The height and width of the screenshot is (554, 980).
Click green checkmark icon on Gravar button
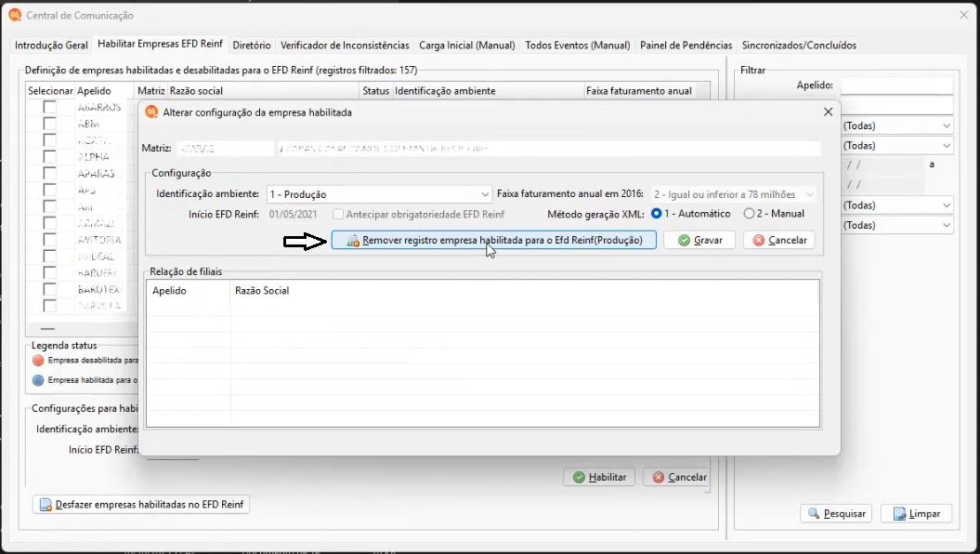point(685,240)
